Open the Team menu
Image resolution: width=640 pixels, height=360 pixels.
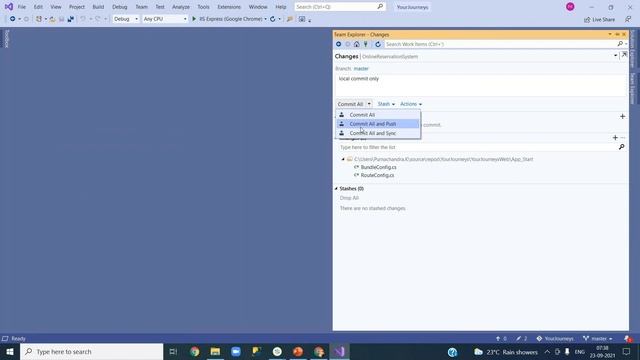(x=141, y=7)
